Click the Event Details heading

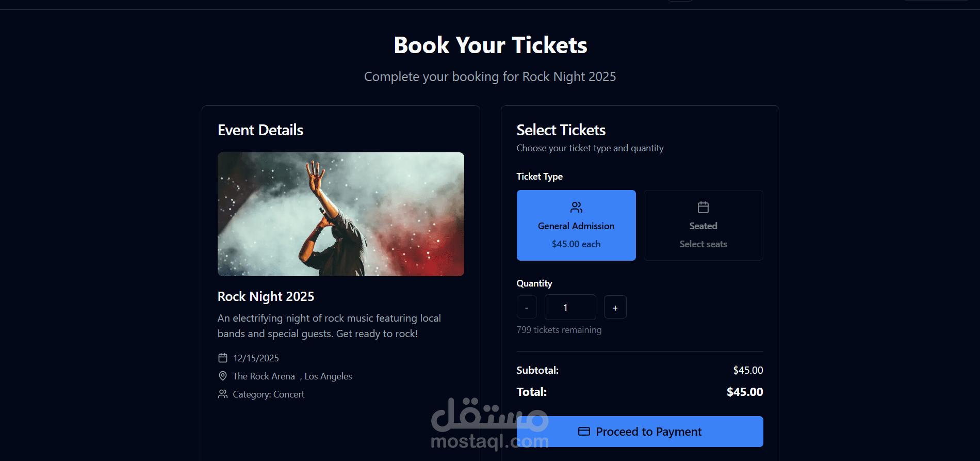[x=260, y=130]
